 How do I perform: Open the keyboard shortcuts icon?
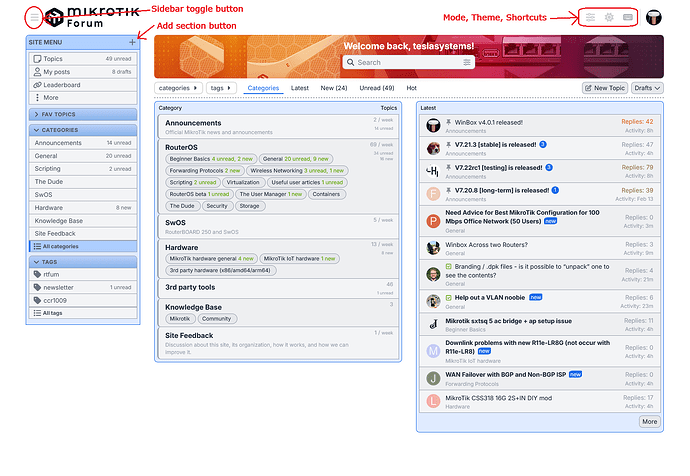628,17
